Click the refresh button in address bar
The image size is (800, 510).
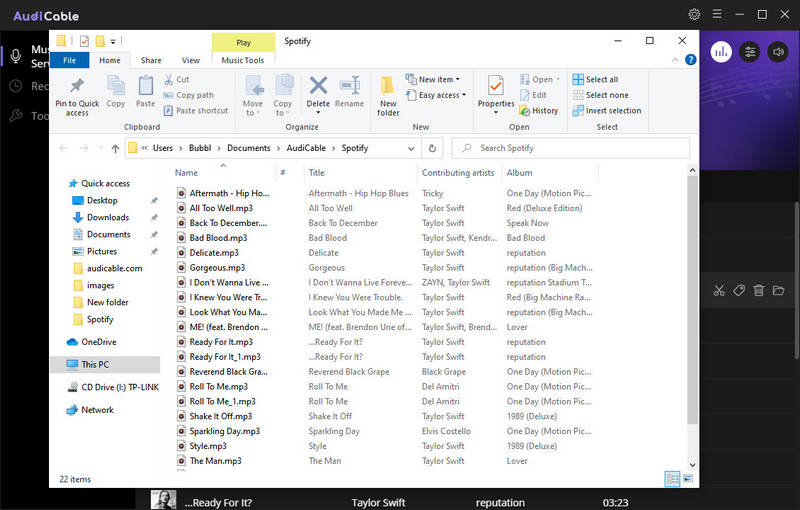[432, 148]
